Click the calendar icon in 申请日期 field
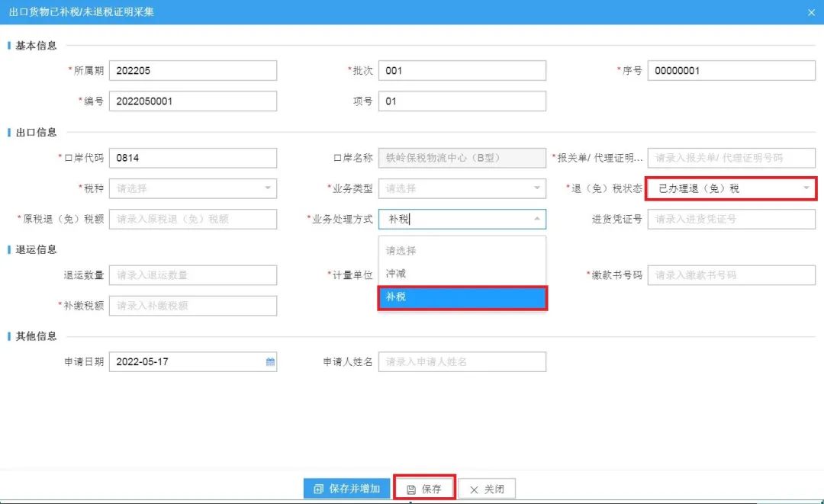824x504 pixels. click(270, 361)
